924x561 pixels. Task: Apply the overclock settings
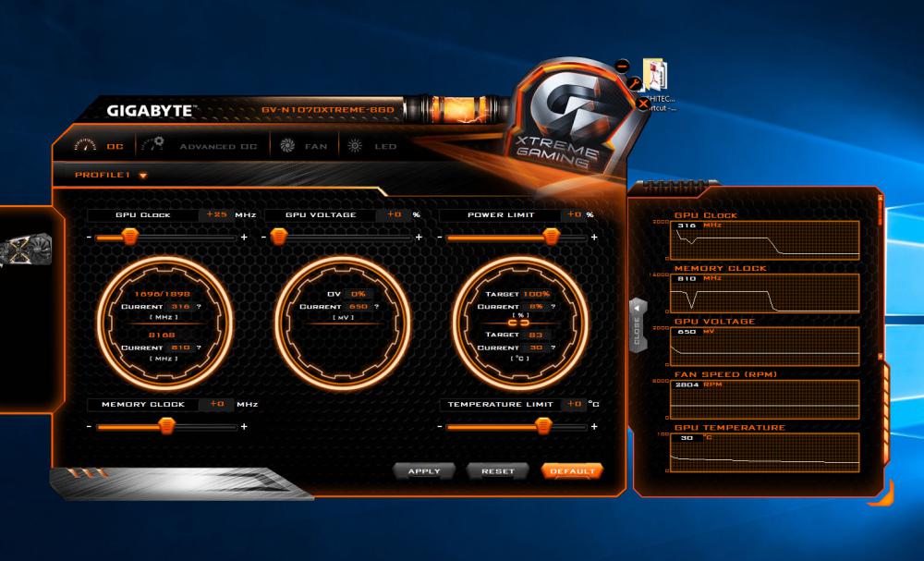pyautogui.click(x=423, y=470)
